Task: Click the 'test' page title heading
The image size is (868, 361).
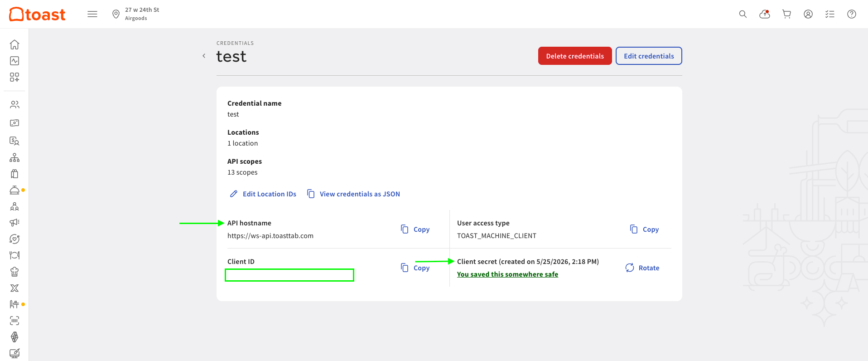Action: coord(231,57)
